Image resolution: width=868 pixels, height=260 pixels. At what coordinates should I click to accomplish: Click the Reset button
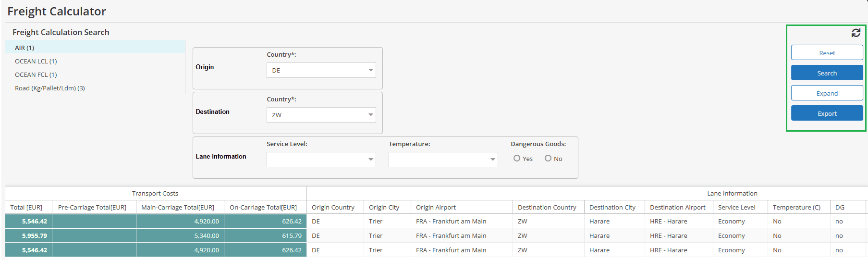pyautogui.click(x=827, y=53)
